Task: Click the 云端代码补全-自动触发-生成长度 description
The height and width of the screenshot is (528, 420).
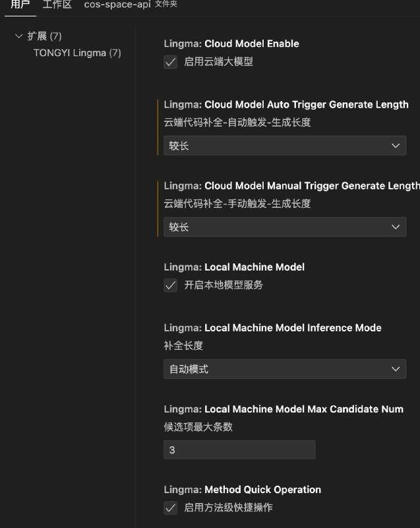Action: [x=237, y=122]
